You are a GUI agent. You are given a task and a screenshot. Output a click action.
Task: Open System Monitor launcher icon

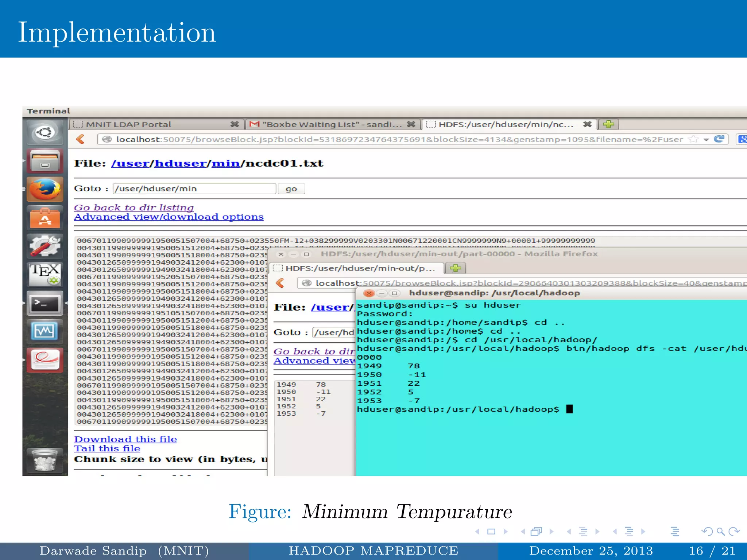coord(45,332)
